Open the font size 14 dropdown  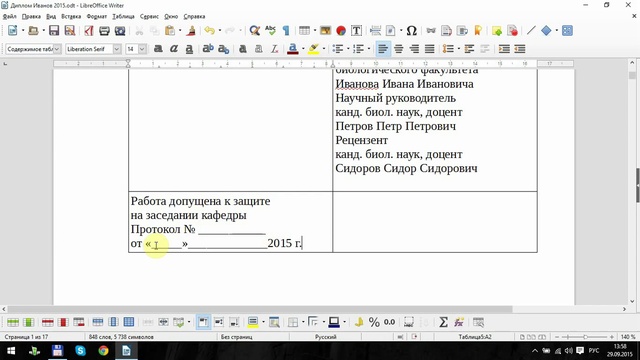coord(142,49)
